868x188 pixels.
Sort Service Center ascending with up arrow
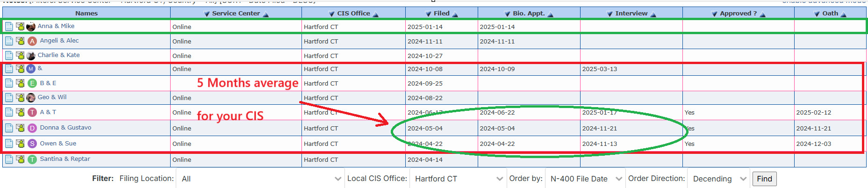point(266,14)
